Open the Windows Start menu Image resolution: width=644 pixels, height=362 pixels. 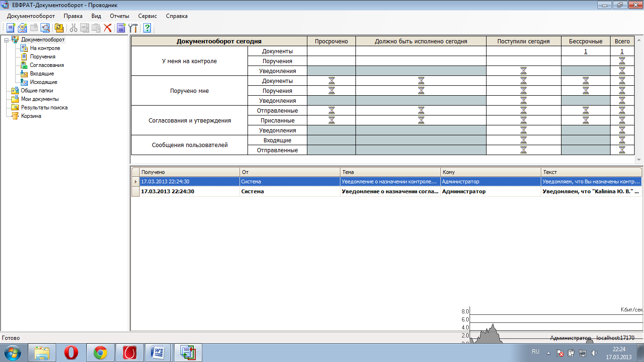(x=12, y=353)
